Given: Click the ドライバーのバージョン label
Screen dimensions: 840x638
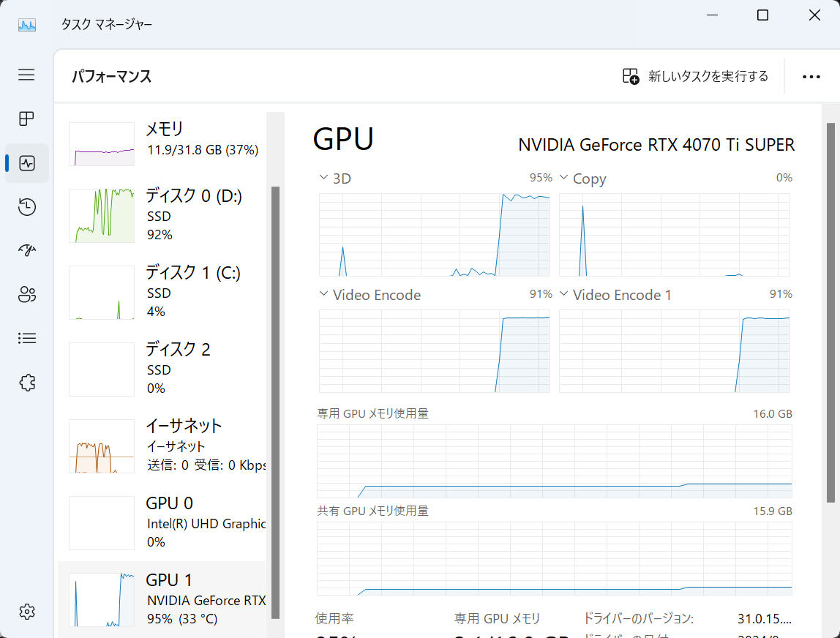Looking at the screenshot, I should (x=638, y=619).
